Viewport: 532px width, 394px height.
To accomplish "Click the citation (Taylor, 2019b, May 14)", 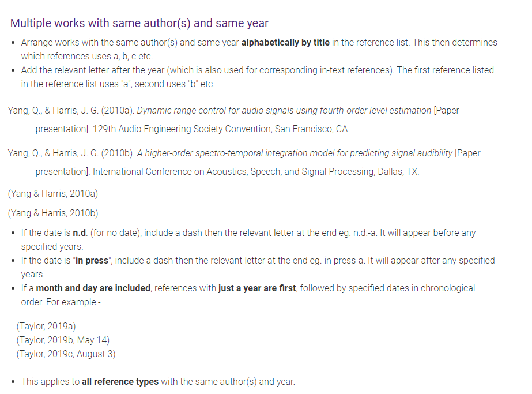I will [x=63, y=340].
